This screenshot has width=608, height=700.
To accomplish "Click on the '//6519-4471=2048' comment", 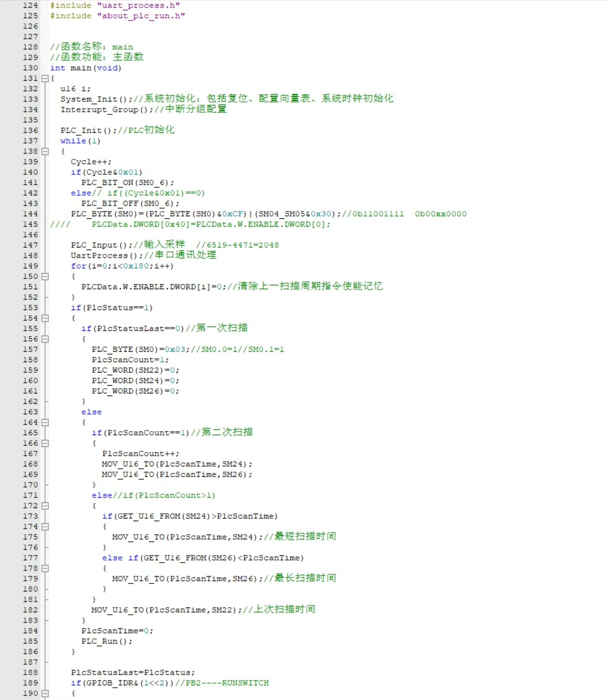I will point(237,245).
